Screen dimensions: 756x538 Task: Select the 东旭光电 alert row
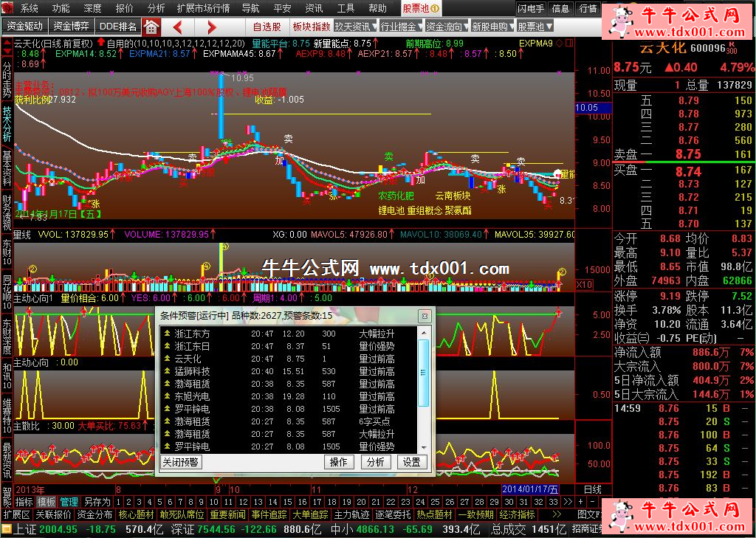coord(289,396)
